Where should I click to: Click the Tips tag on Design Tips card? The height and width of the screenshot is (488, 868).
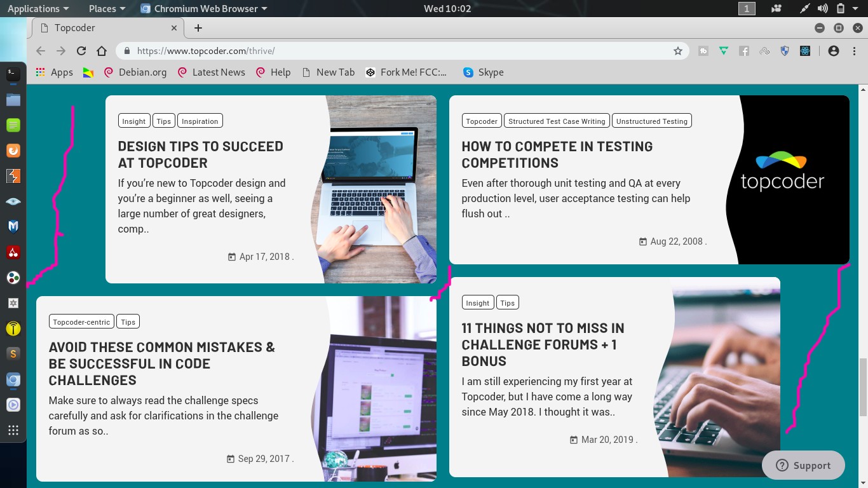click(164, 121)
